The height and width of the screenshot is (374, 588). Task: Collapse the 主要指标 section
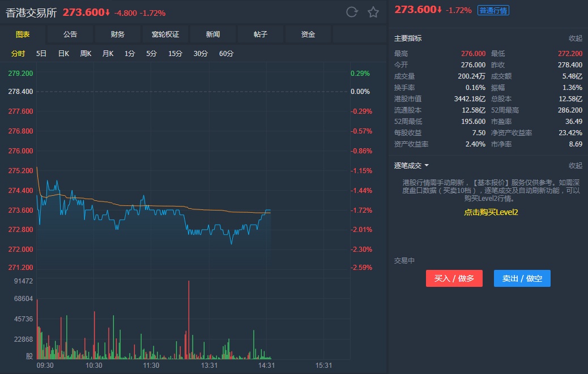click(575, 38)
